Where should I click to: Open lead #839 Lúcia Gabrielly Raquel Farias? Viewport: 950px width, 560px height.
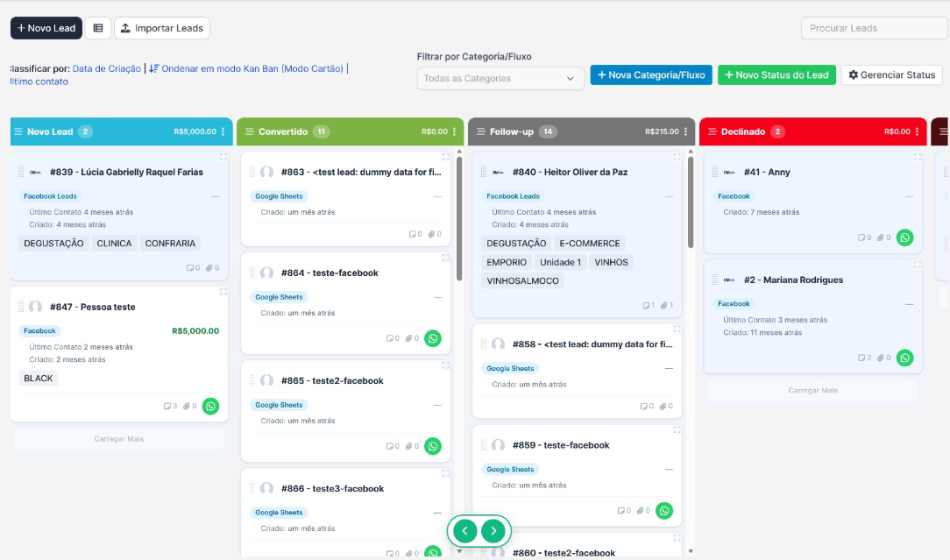(x=126, y=172)
